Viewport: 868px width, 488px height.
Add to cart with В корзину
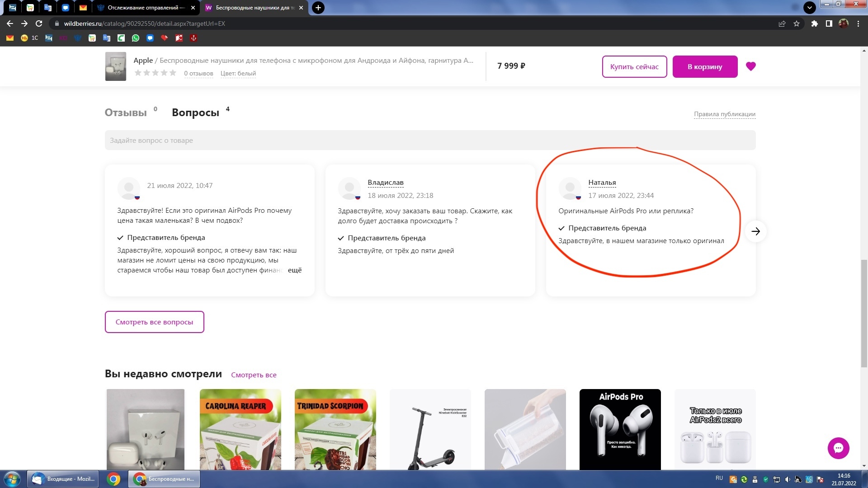point(705,66)
